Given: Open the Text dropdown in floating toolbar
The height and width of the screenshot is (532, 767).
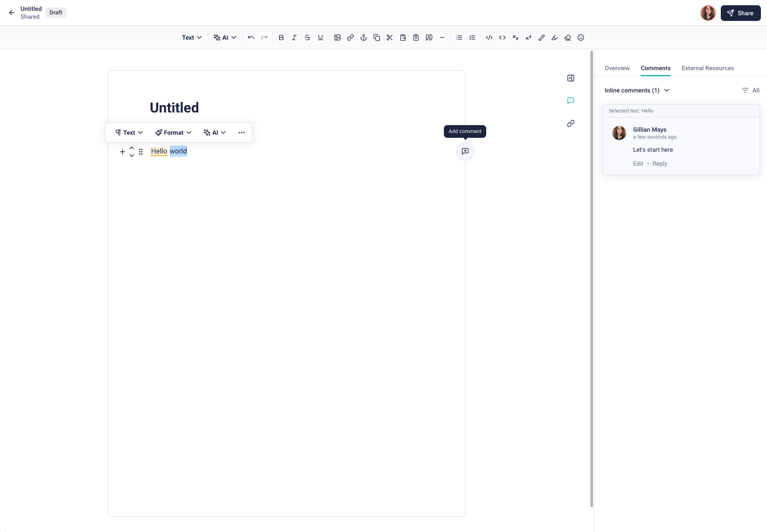Looking at the screenshot, I should tap(129, 133).
